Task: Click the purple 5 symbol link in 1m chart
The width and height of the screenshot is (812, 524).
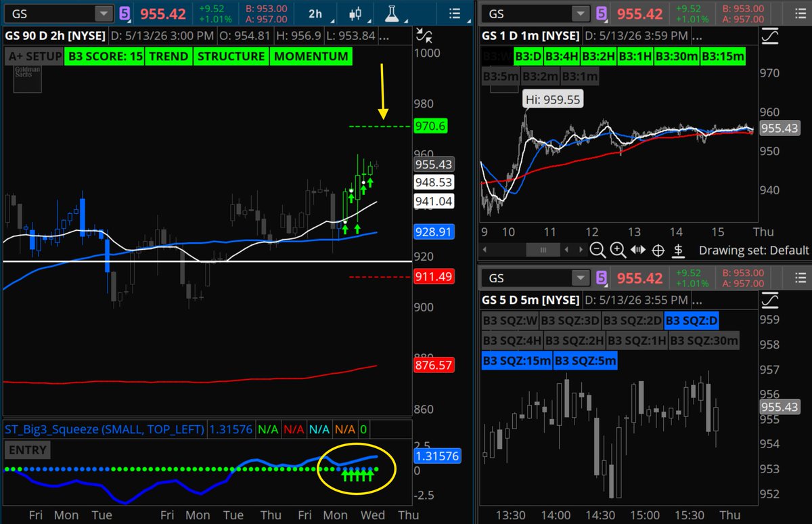Action: click(603, 13)
